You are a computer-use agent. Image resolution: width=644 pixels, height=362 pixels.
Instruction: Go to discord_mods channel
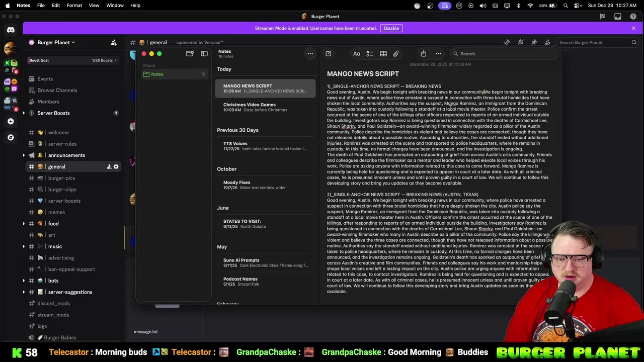[x=73, y=304]
